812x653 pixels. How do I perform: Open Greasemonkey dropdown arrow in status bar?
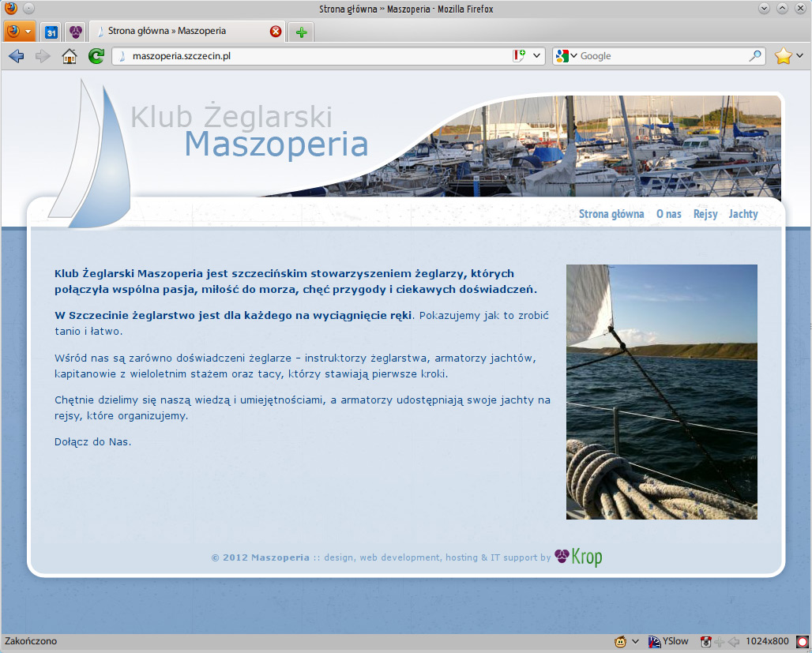pos(635,641)
